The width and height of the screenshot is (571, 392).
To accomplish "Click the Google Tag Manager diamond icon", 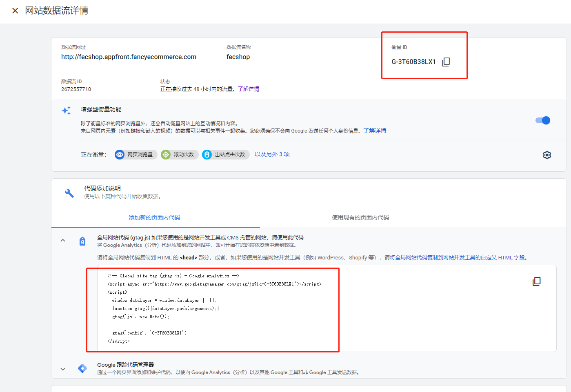I will tap(82, 368).
